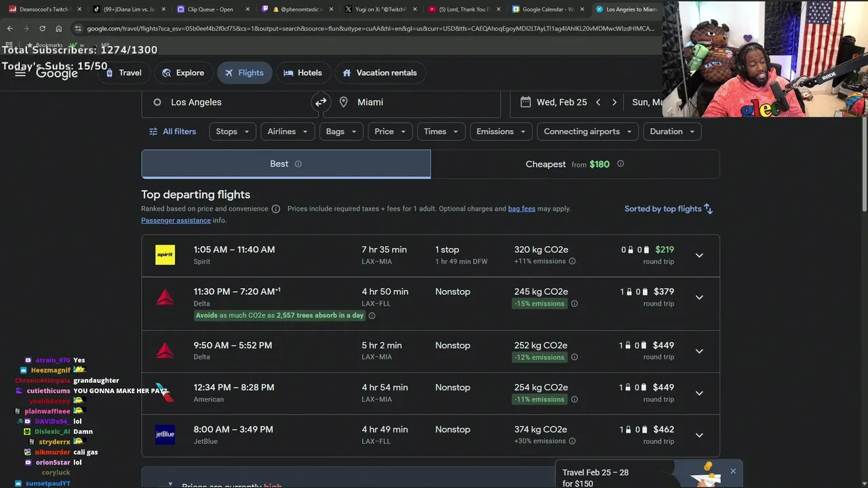Viewport: 868px width, 488px height.
Task: Open the Connecting airports filter dropdown
Action: pos(588,131)
